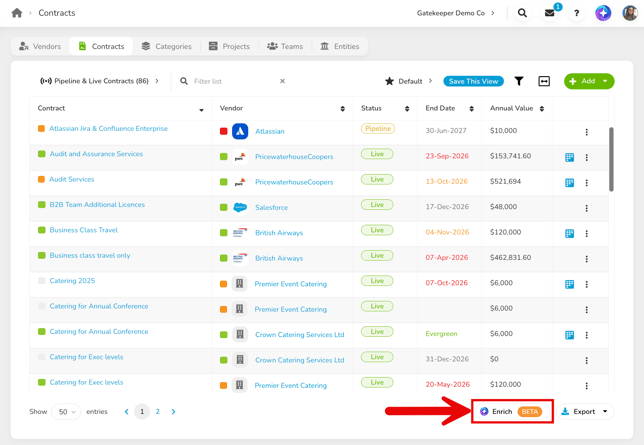Open row menu for Atlassian Jira contract
The height and width of the screenshot is (445, 644).
pyautogui.click(x=586, y=132)
